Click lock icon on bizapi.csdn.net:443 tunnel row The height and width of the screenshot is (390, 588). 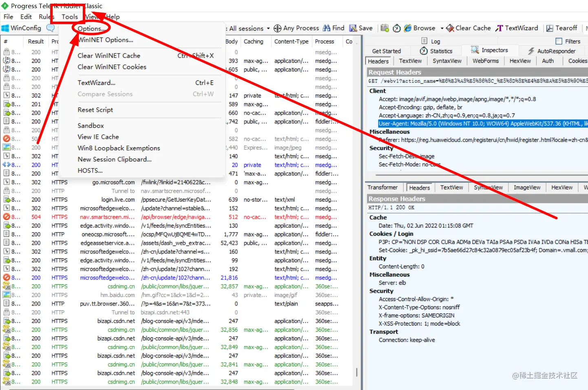click(7, 312)
